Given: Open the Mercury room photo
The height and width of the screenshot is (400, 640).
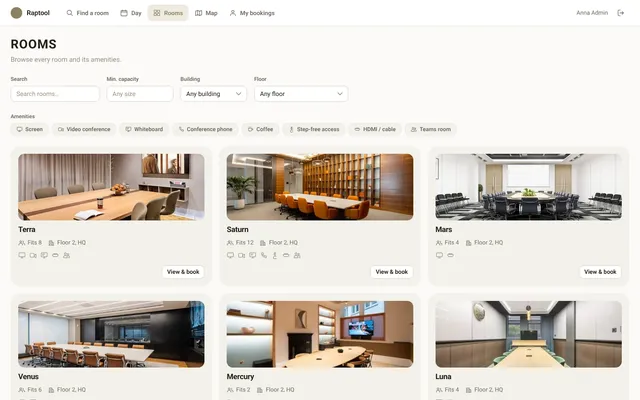Looking at the screenshot, I should [320, 334].
